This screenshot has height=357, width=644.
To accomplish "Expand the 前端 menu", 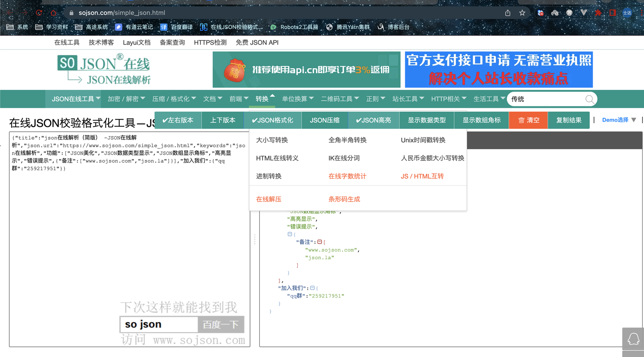I will (239, 99).
